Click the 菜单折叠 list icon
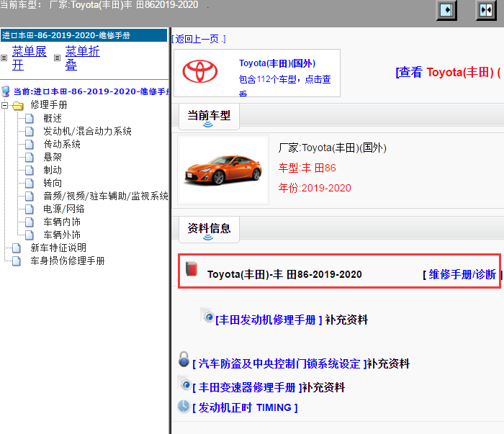 [x=57, y=58]
